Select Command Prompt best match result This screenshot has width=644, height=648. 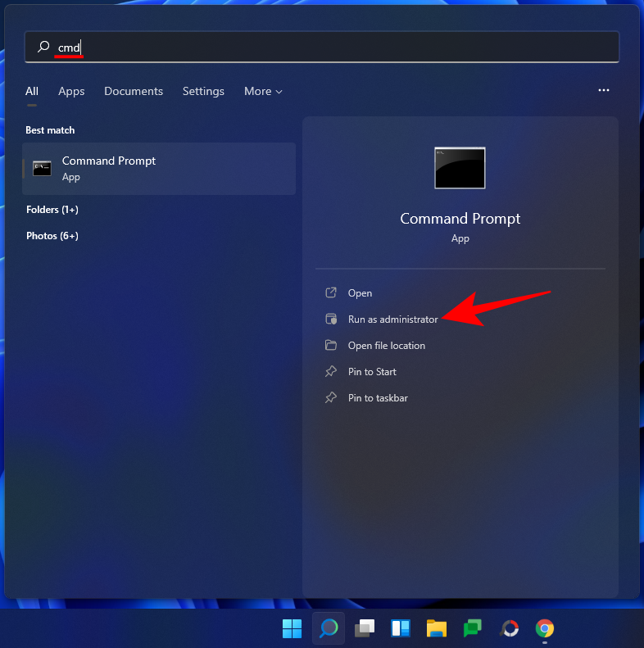[159, 169]
